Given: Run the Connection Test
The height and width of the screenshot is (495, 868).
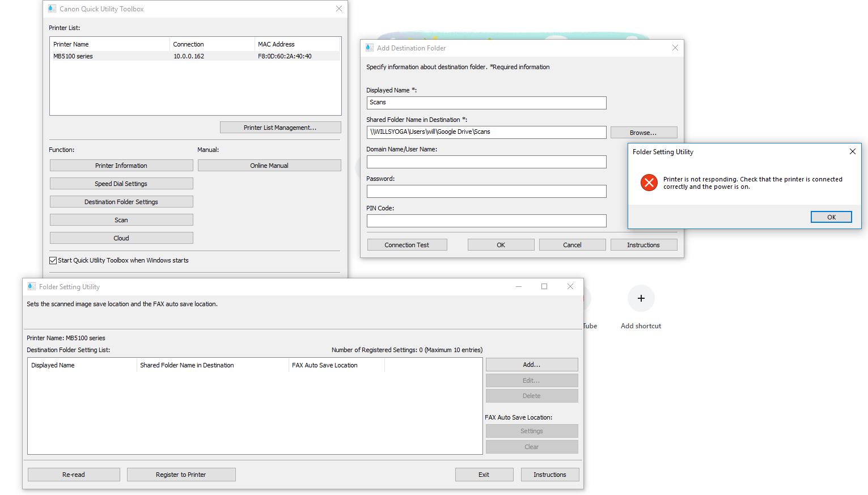Looking at the screenshot, I should point(407,244).
